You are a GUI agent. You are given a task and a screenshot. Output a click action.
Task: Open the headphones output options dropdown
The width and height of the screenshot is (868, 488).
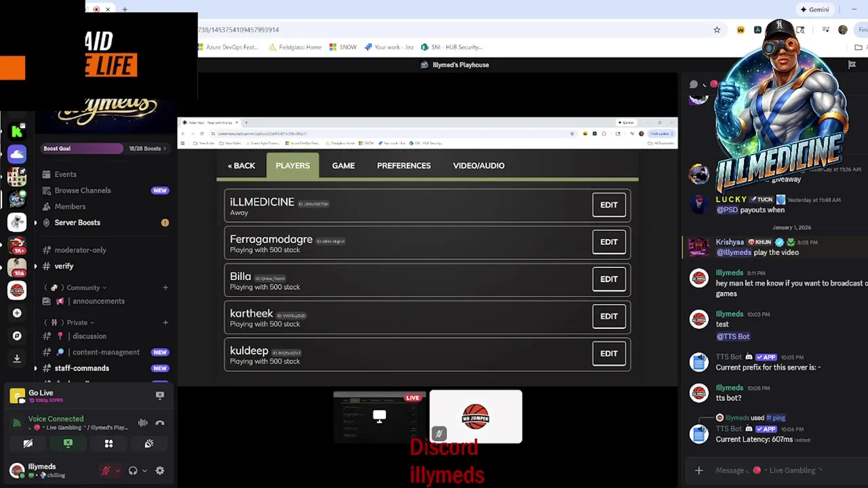point(144,471)
